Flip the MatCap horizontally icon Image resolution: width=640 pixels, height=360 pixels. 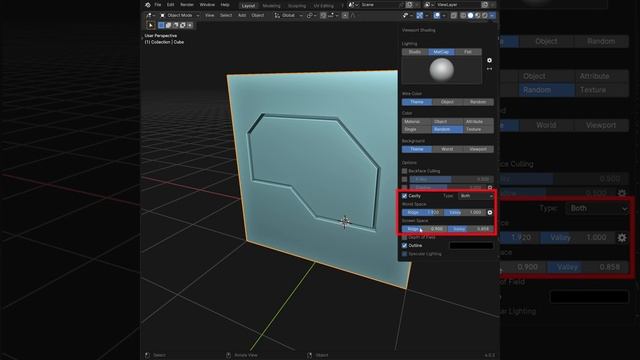click(x=489, y=69)
